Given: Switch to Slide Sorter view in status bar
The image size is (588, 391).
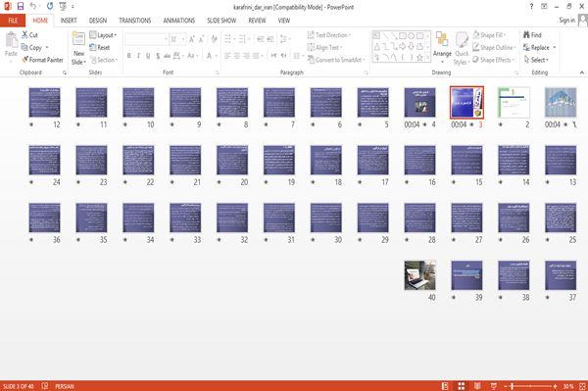Looking at the screenshot, I should [462, 386].
